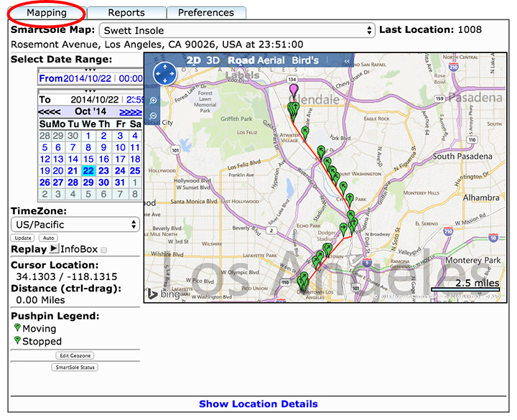Click the Last Location 1008 text
Viewport: 517px width, 420px height.
430,29
